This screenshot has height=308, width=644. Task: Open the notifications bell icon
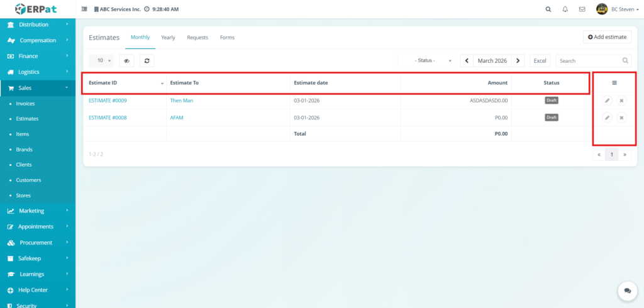pos(565,9)
